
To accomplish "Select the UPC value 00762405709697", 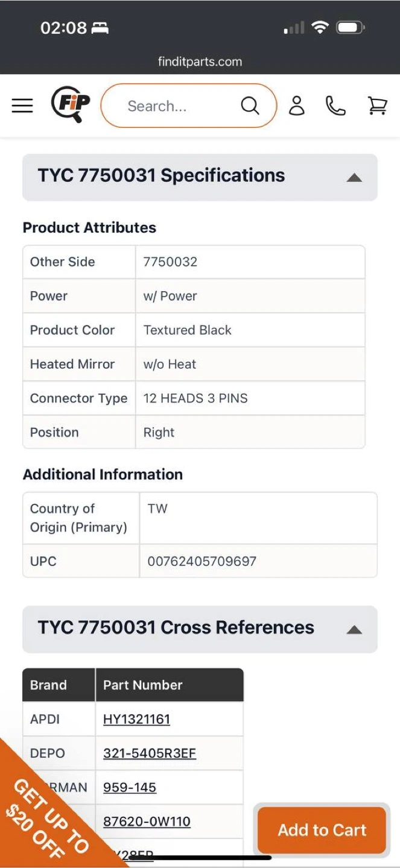I will click(x=202, y=561).
